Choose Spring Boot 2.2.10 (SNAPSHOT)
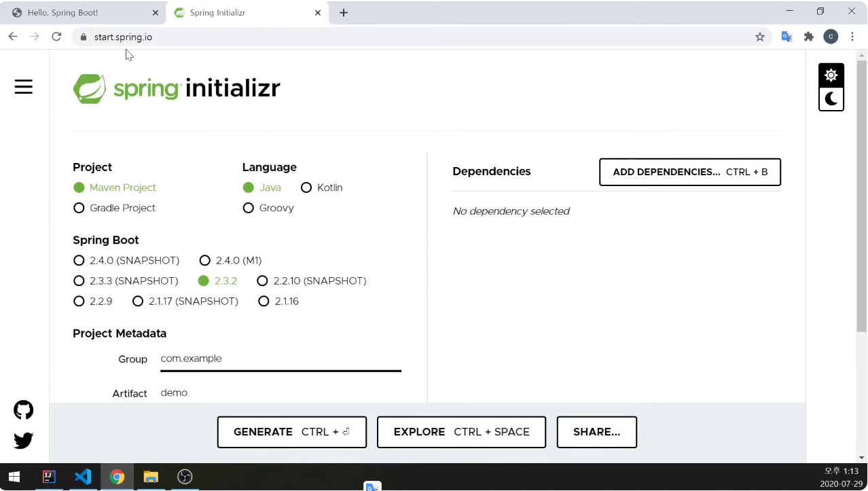868x491 pixels. coord(312,281)
